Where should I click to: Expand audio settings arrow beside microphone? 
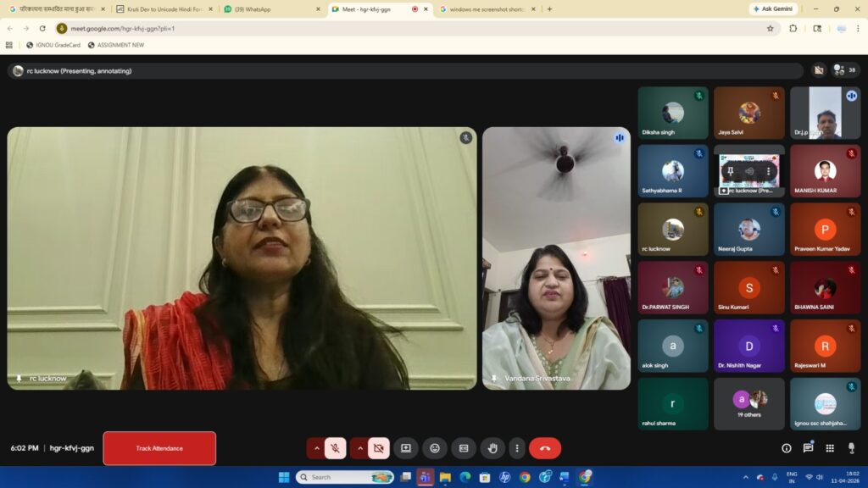pyautogui.click(x=316, y=448)
